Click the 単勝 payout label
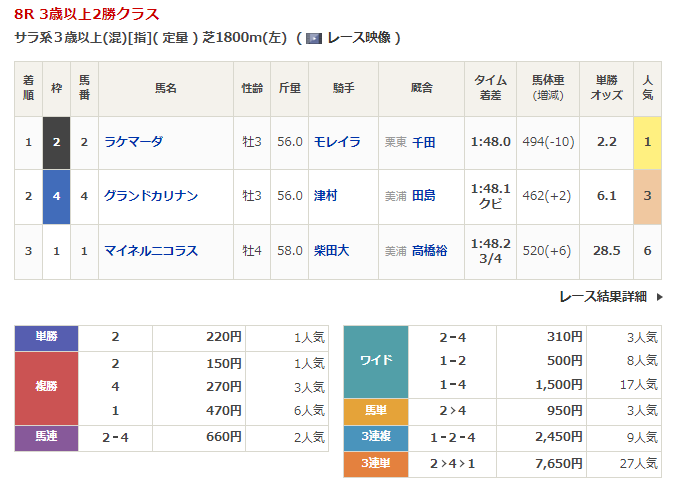Image resolution: width=679 pixels, height=485 pixels. point(47,337)
